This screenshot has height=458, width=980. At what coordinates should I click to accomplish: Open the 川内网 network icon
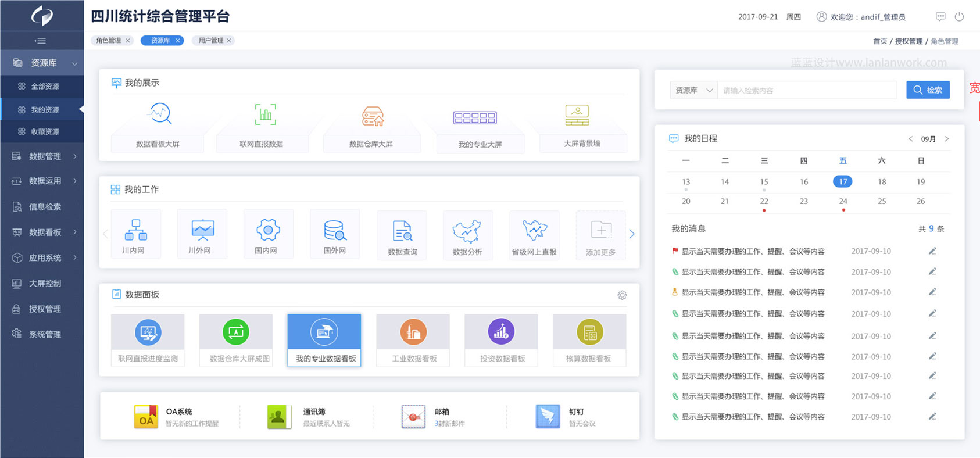135,230
